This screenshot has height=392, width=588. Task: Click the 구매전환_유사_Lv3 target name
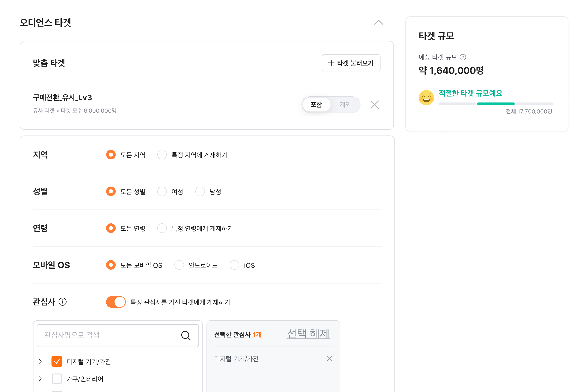[62, 97]
